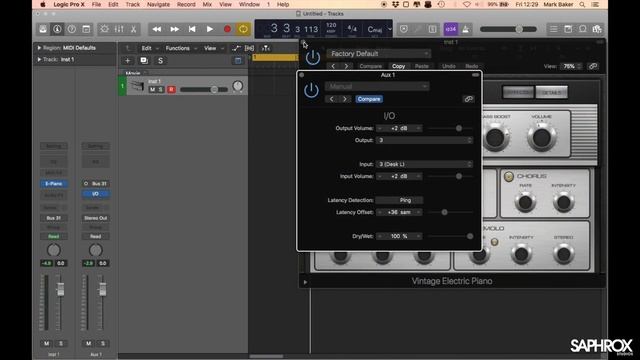Open the Mixer faders icon

(x=119, y=29)
